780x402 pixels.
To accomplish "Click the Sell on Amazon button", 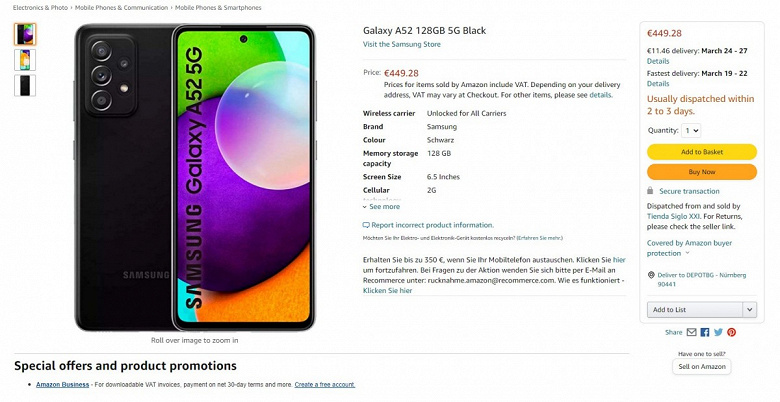I will 701,367.
